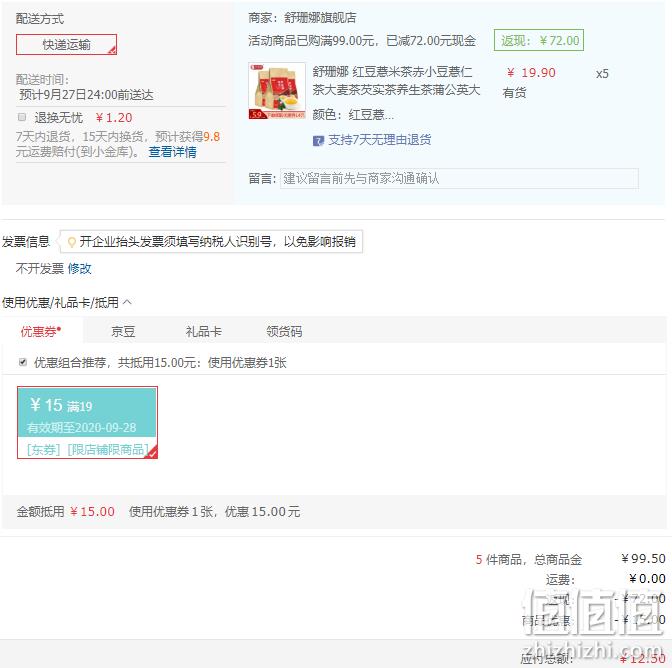This screenshot has width=672, height=668.
Task: Click the x5 quantity text
Action: [602, 74]
